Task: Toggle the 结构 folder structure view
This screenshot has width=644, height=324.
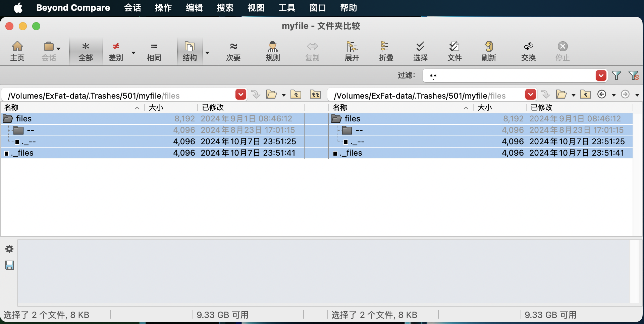Action: 190,51
